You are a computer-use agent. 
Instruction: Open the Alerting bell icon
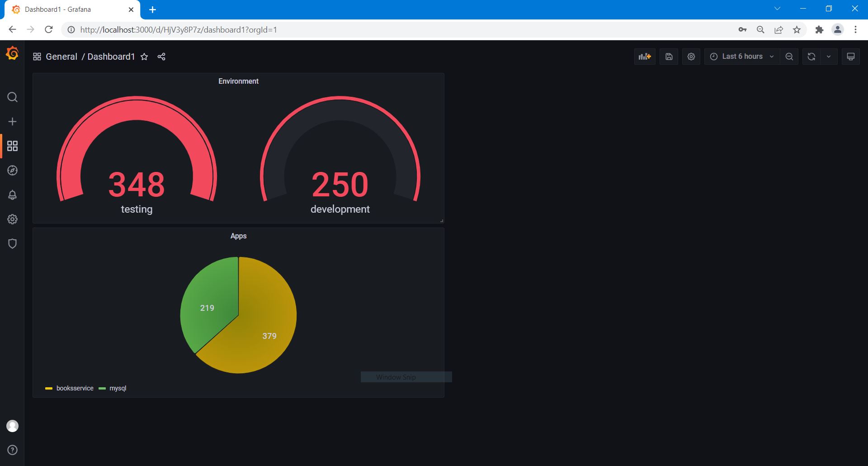(x=13, y=195)
